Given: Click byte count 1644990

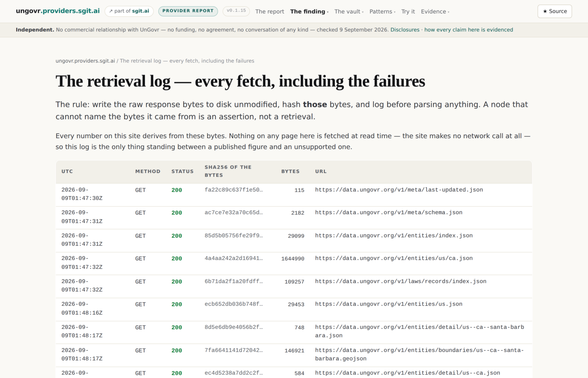Looking at the screenshot, I should point(293,259).
